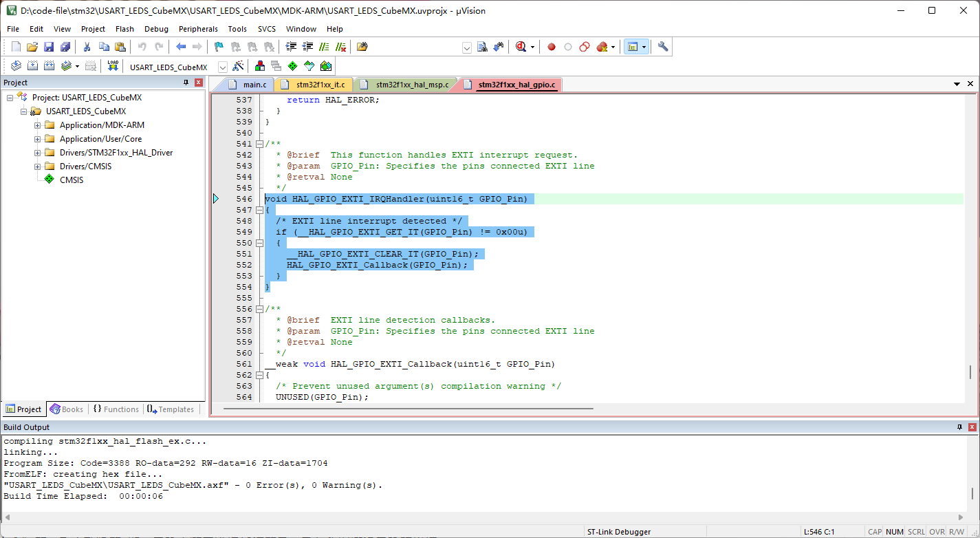Click the editor horizontal scrollbar
980x538 pixels.
409,409
